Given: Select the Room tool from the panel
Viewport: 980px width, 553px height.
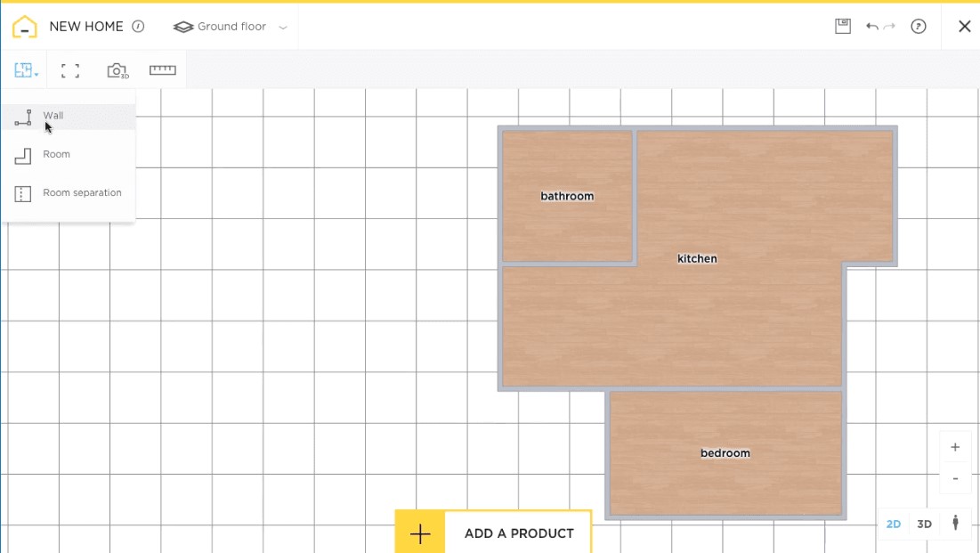Looking at the screenshot, I should [57, 154].
